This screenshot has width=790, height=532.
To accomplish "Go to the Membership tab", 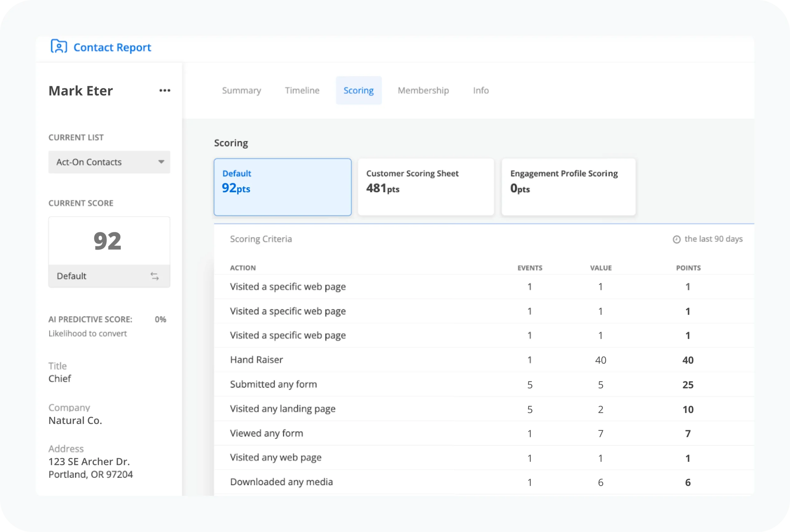I will tap(423, 91).
